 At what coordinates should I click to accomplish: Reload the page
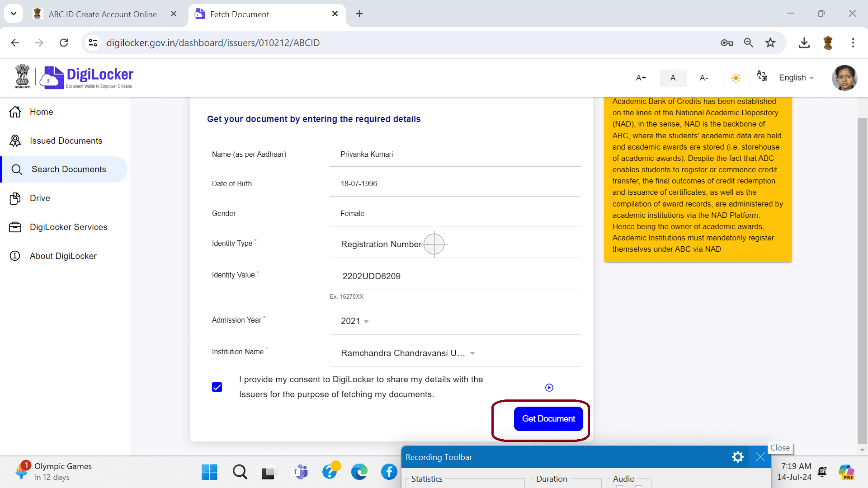coord(64,42)
